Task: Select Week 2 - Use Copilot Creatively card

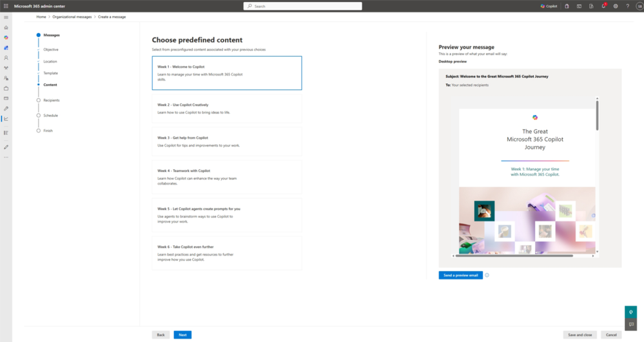Action: click(227, 108)
